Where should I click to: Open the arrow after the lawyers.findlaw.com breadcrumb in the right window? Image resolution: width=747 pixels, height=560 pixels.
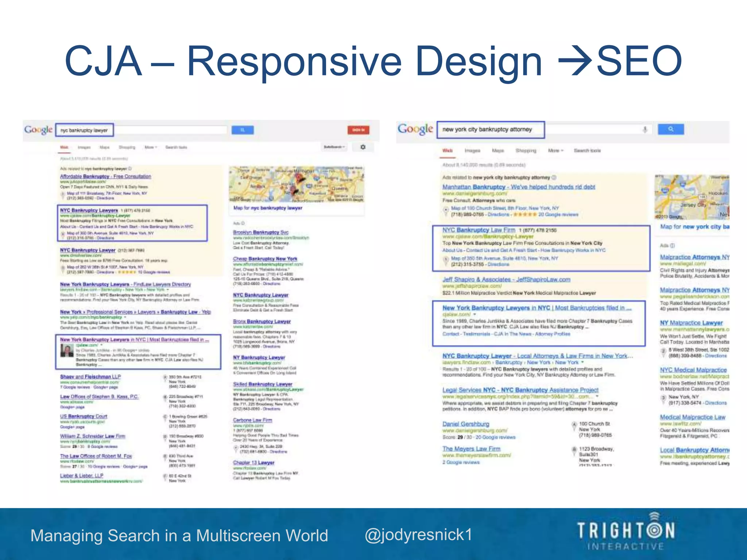(582, 362)
